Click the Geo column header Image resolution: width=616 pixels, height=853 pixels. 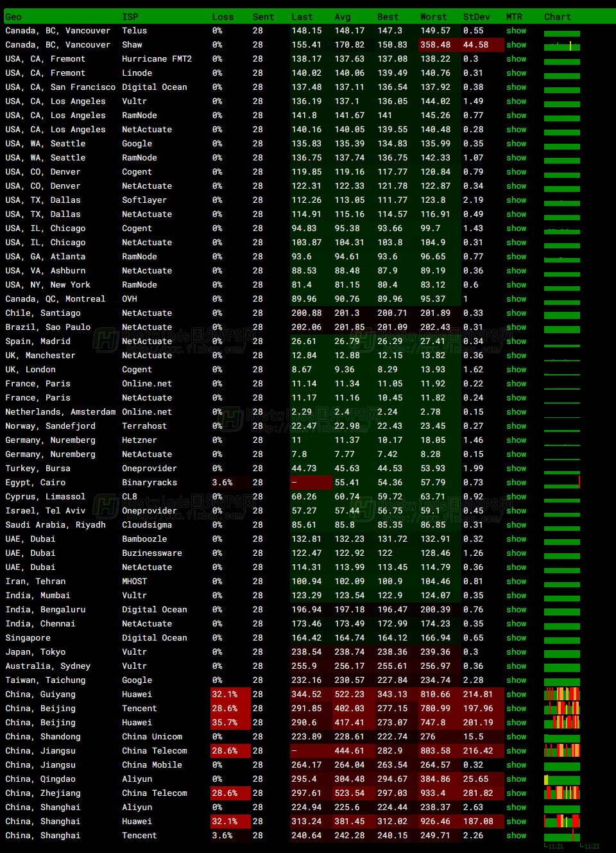click(x=13, y=17)
